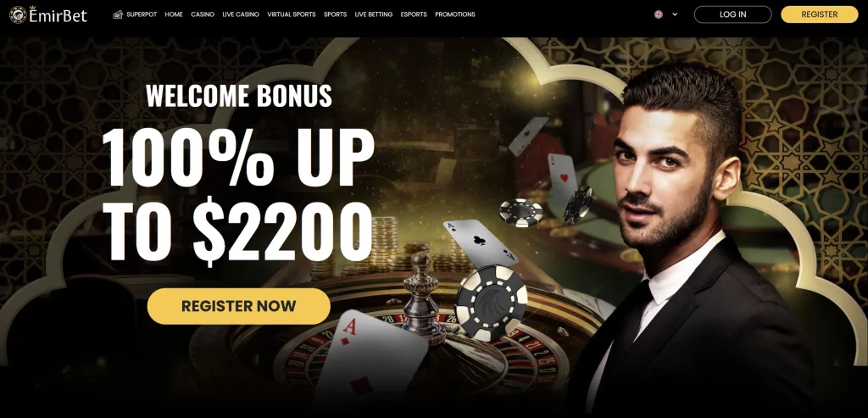Screen dimensions: 868x418
Task: Open the Superpot menu item
Action: (142, 14)
